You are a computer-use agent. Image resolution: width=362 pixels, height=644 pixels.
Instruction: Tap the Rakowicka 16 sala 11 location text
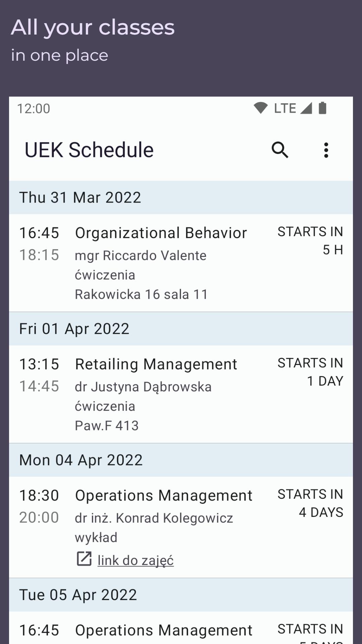point(141,294)
